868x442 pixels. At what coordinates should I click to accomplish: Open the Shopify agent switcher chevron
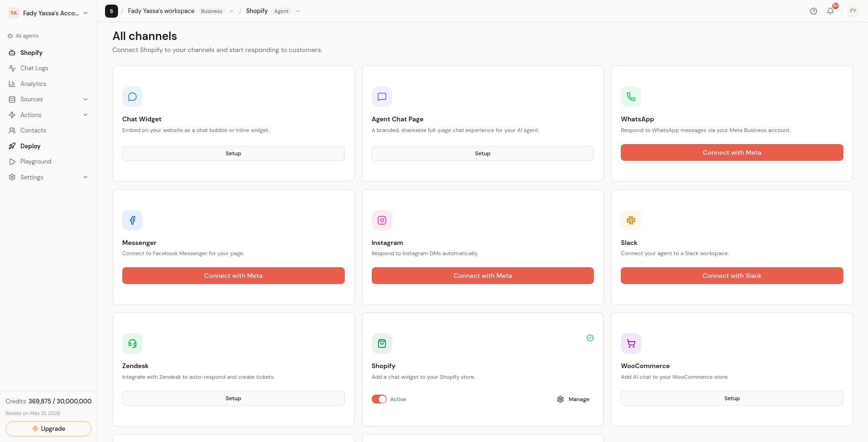coord(298,11)
